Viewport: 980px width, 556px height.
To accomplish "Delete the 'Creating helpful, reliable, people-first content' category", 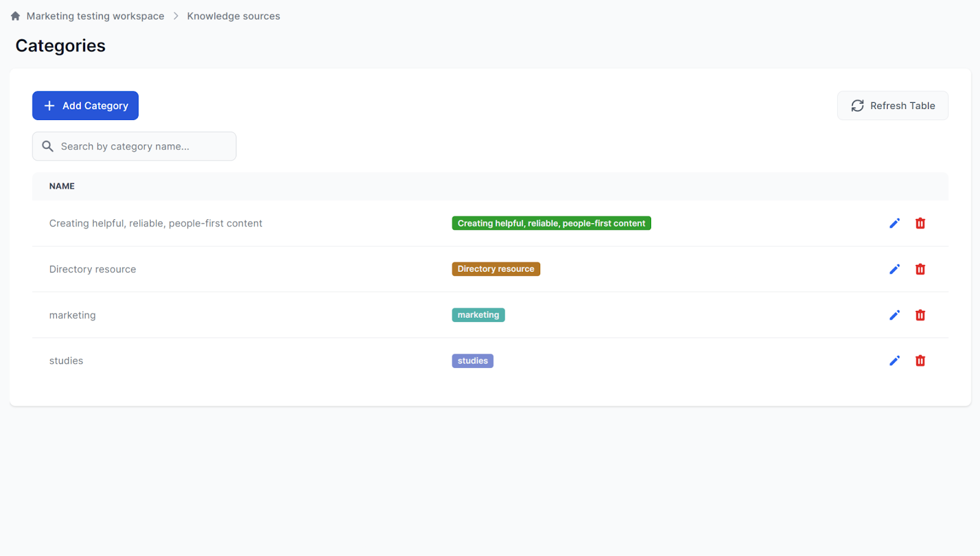I will pos(920,224).
